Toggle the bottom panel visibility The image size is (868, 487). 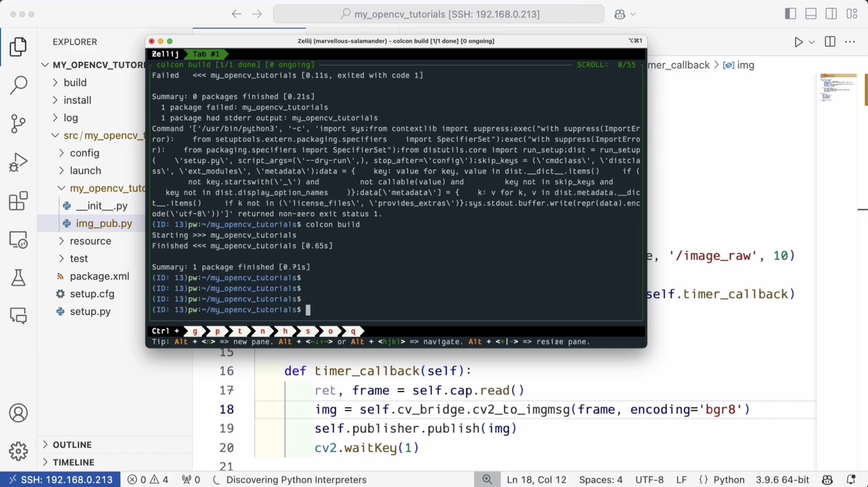click(811, 14)
